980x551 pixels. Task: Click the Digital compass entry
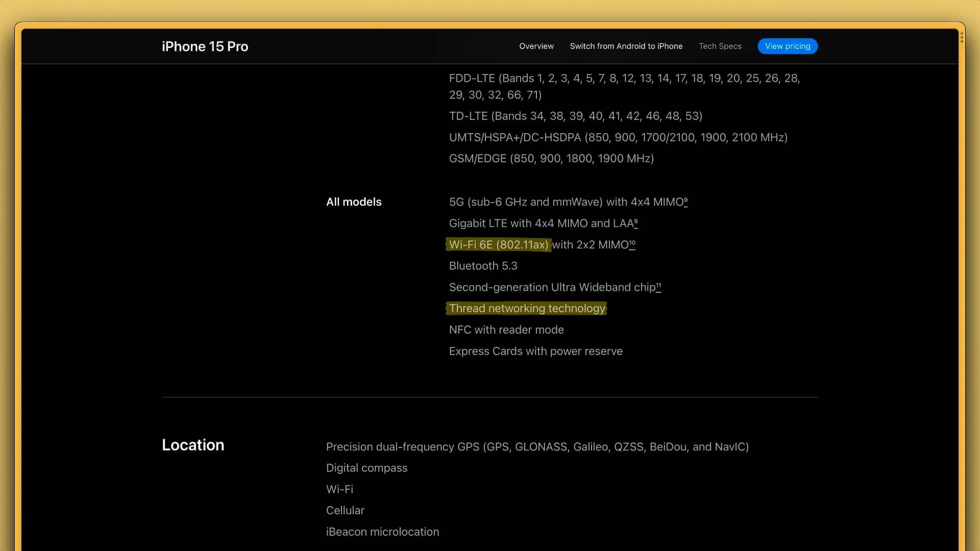click(x=366, y=468)
